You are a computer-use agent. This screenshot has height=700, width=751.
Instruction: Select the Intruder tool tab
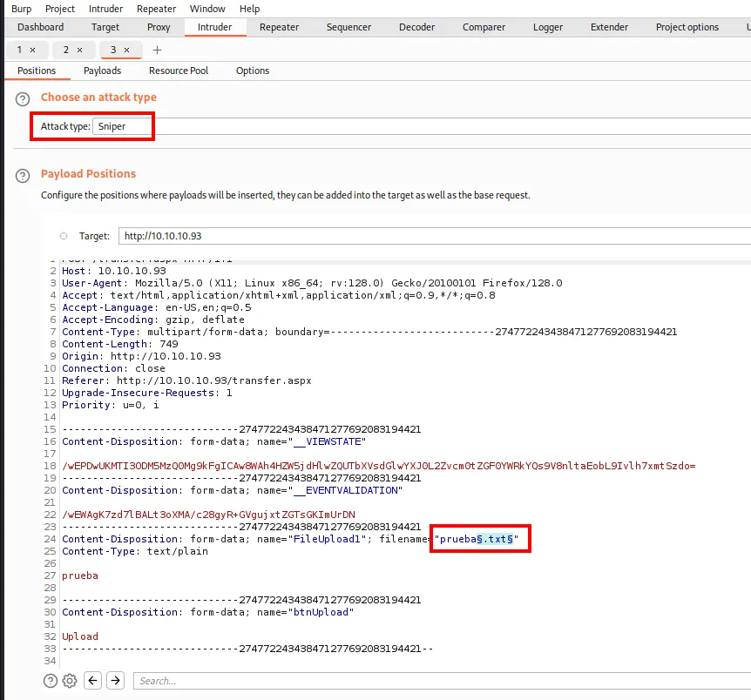214,27
